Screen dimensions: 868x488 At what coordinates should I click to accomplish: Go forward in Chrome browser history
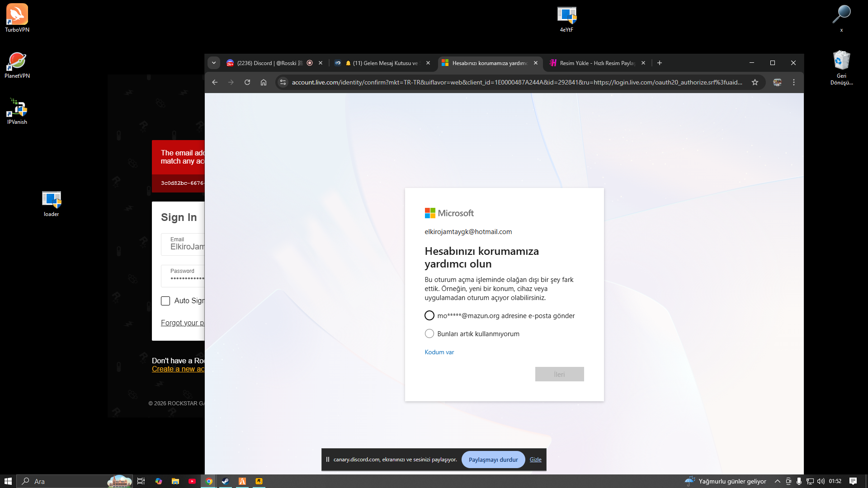click(x=231, y=82)
